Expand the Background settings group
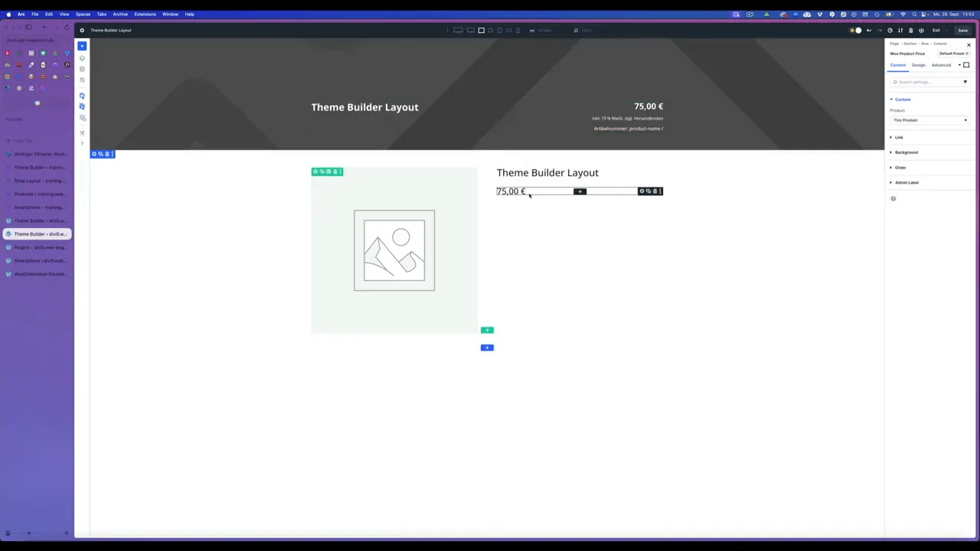 coord(906,152)
